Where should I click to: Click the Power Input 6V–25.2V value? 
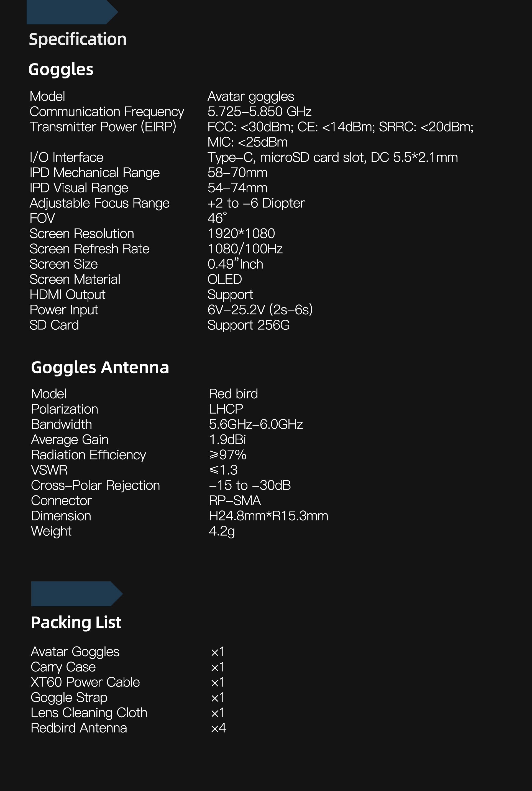(260, 310)
